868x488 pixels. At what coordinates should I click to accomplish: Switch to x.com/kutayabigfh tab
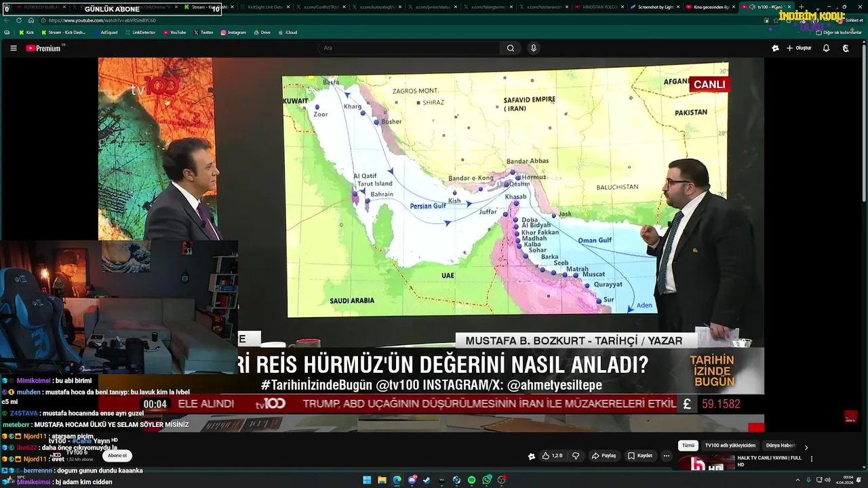pos(378,7)
